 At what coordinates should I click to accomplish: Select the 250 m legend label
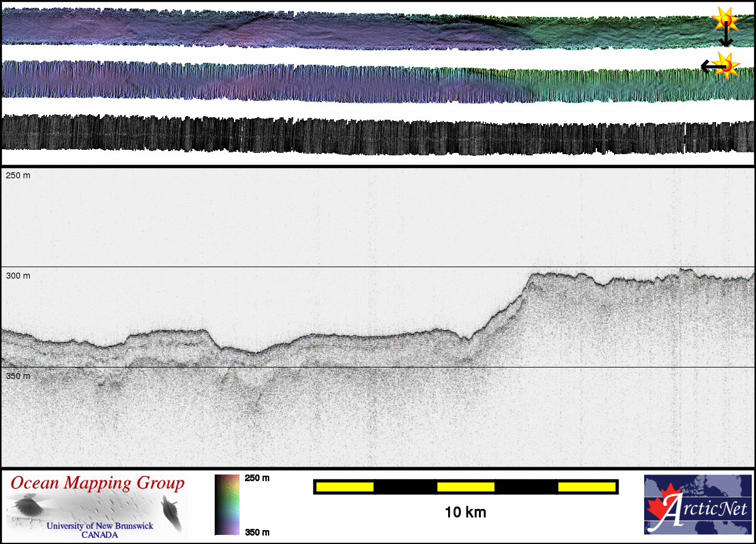click(x=257, y=478)
